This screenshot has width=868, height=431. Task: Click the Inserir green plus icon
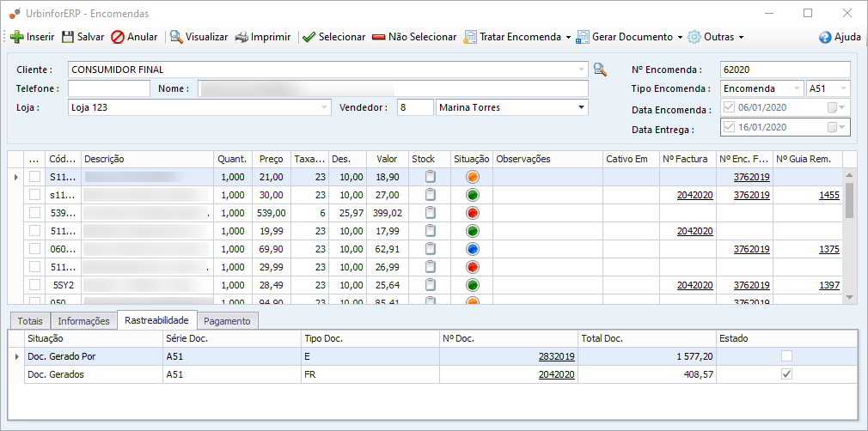(16, 37)
